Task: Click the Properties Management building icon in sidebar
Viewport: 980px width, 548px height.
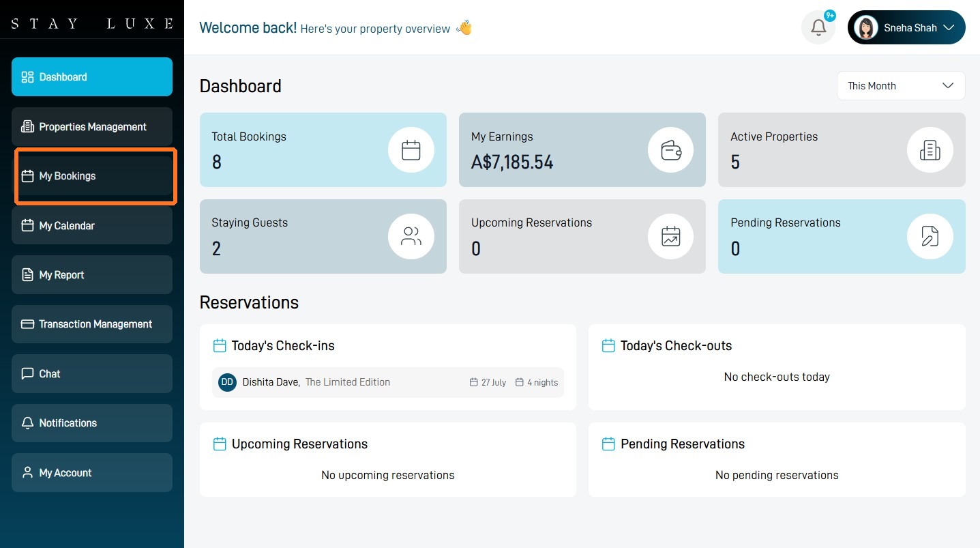Action: coord(28,127)
